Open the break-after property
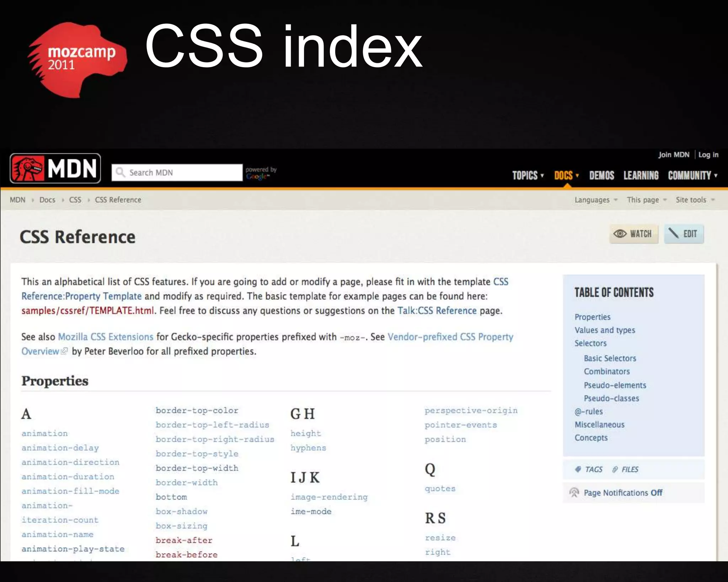The height and width of the screenshot is (582, 728). [184, 540]
